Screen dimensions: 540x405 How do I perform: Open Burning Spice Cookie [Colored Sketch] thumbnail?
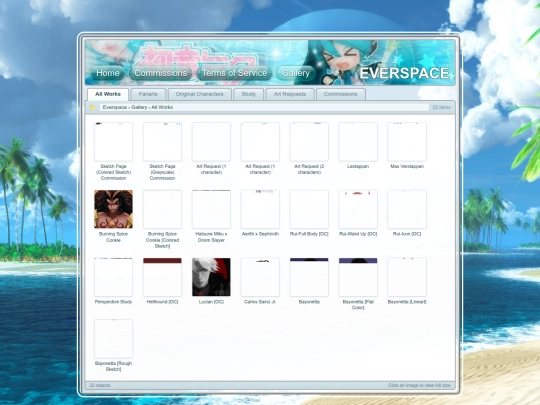point(162,209)
